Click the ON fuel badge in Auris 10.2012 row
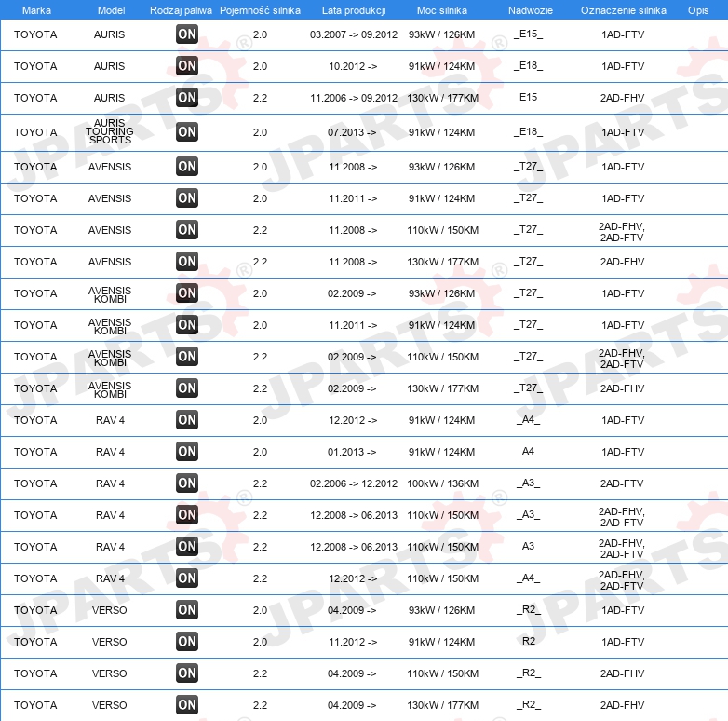 coord(187,65)
